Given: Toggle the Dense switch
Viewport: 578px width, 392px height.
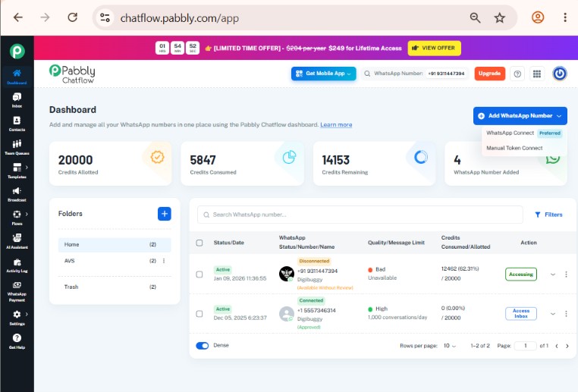Looking at the screenshot, I should [202, 346].
